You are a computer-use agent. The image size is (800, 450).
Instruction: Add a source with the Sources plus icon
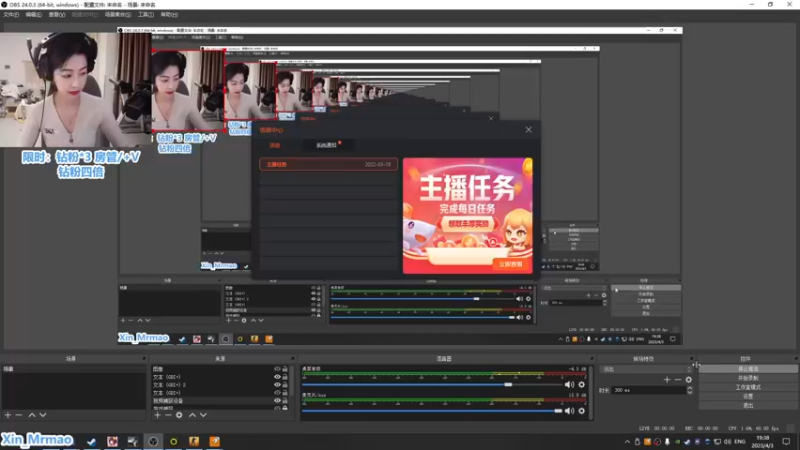coord(157,415)
